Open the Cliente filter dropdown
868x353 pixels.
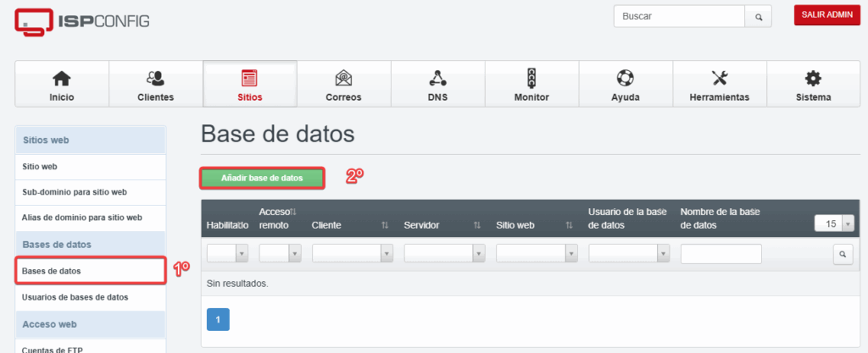point(353,254)
